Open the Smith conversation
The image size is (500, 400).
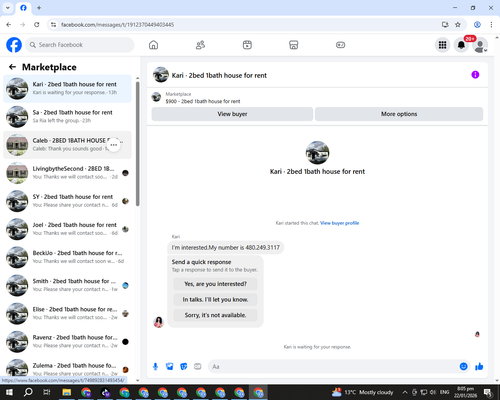pyautogui.click(x=67, y=285)
